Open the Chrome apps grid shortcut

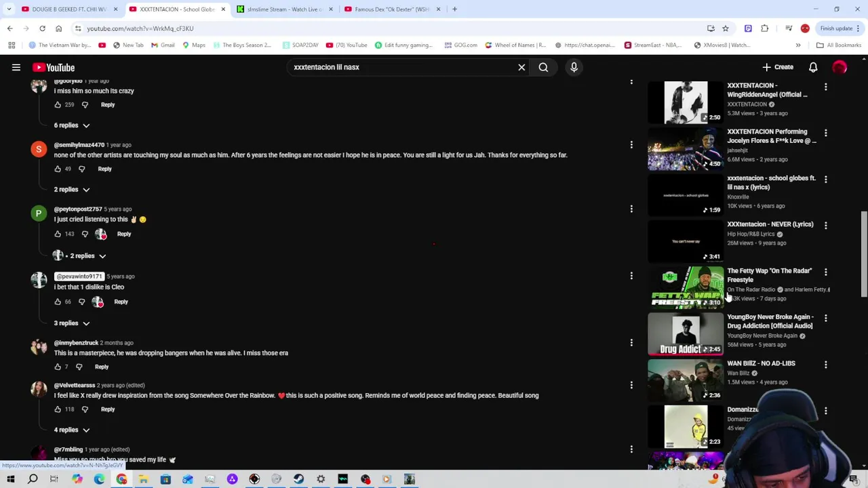point(12,45)
